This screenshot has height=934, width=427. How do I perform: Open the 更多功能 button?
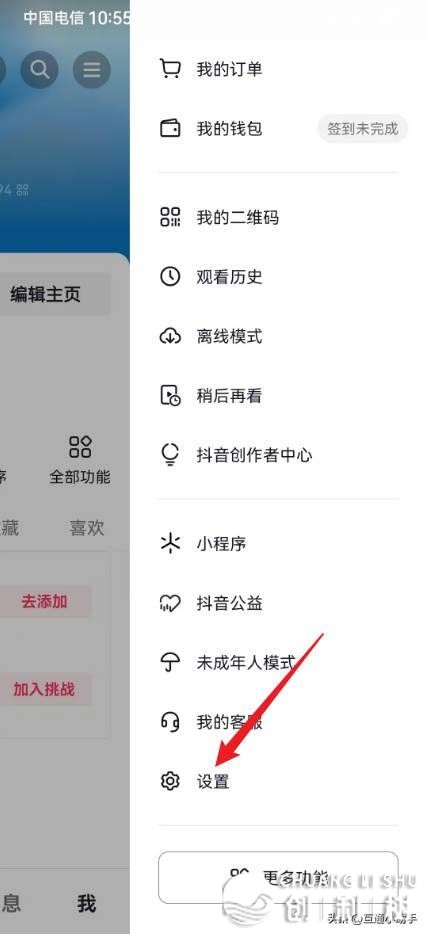278,877
